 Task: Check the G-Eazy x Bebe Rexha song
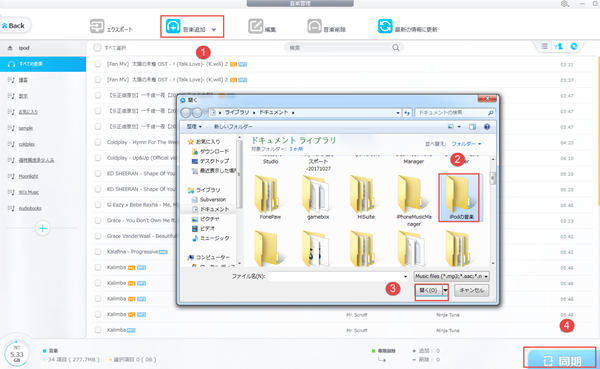(x=98, y=205)
